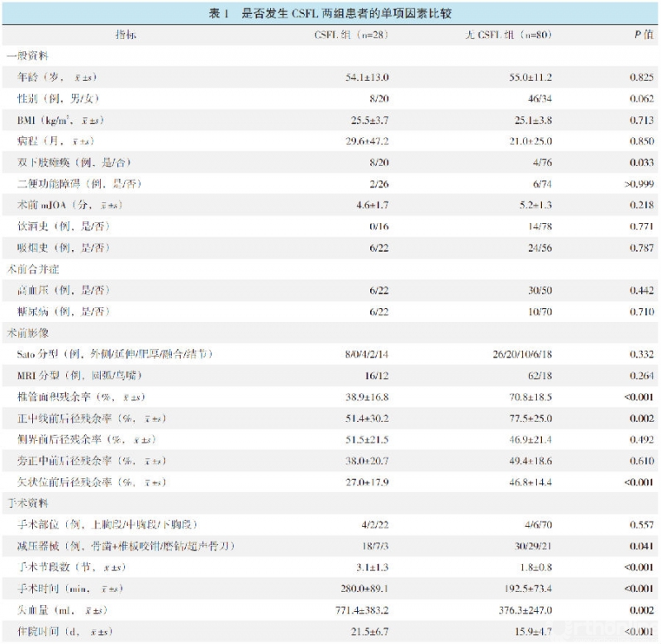
Task: Click the "P值" column header
Action: click(x=643, y=36)
